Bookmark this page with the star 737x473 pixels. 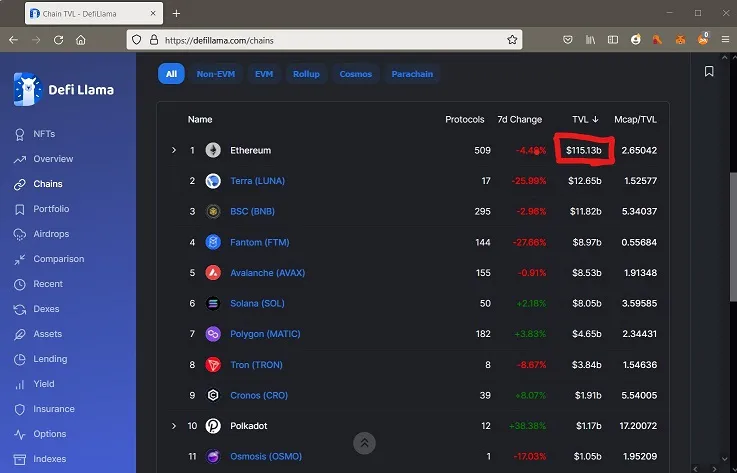[512, 40]
